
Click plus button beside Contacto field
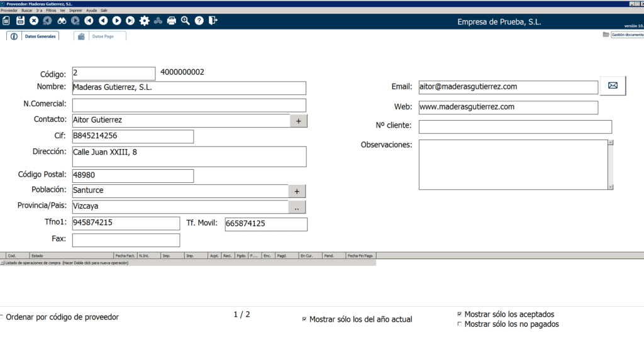[x=298, y=121]
